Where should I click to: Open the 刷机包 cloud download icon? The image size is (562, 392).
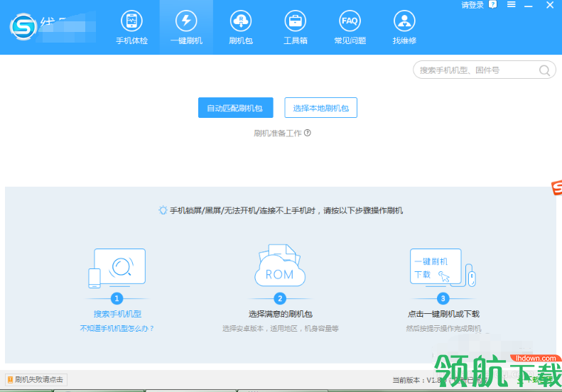tap(240, 21)
